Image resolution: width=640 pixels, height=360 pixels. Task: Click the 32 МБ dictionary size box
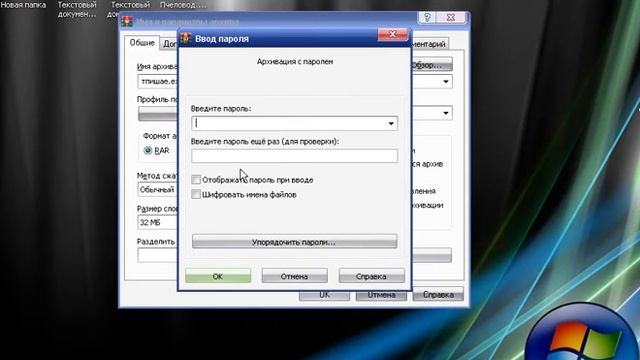click(158, 222)
